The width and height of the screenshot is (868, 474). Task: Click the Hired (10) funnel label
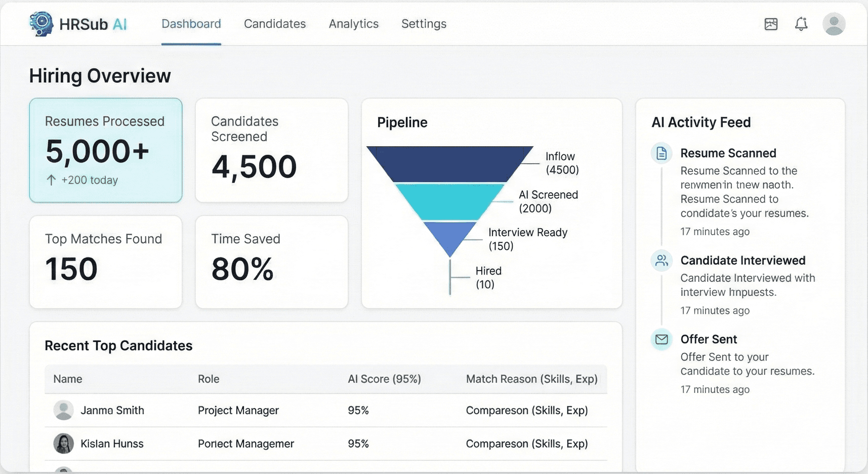point(487,277)
